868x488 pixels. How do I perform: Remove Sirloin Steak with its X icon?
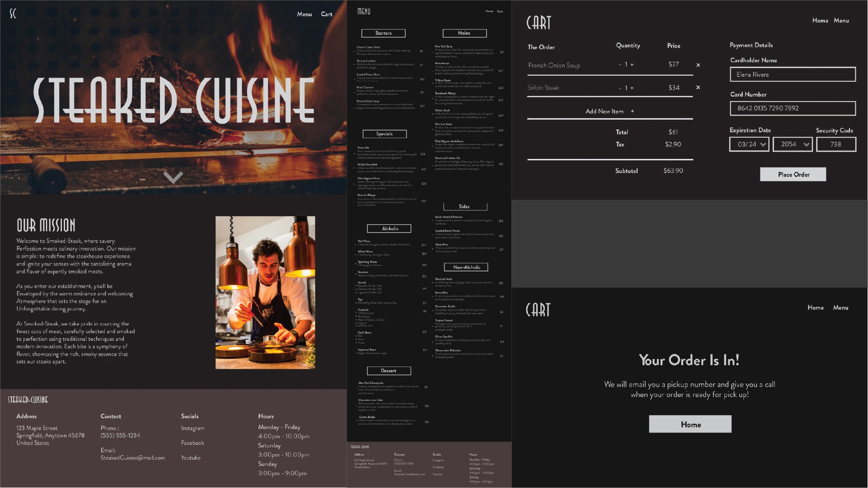[x=698, y=88]
